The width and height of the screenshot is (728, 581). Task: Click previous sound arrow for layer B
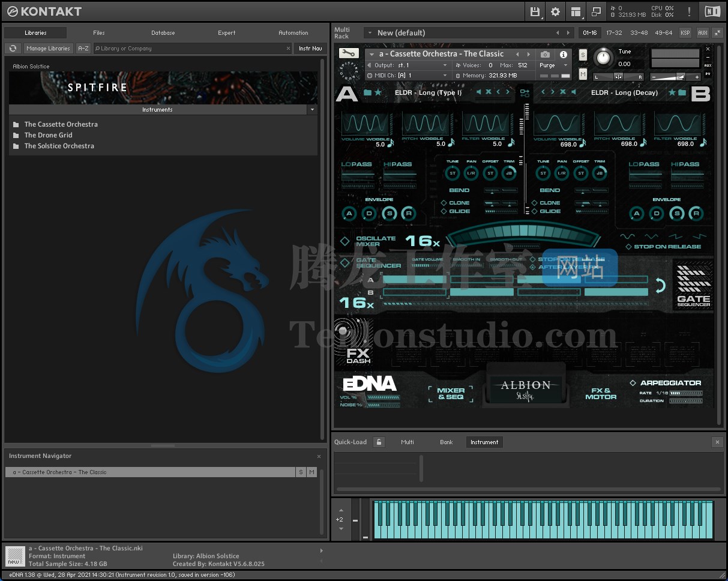(543, 92)
